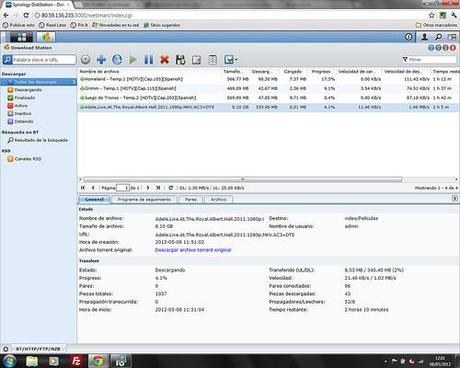460x368 pixels.
Task: Open 'Otros marcadores' bookmarks folder
Action: 436,25
